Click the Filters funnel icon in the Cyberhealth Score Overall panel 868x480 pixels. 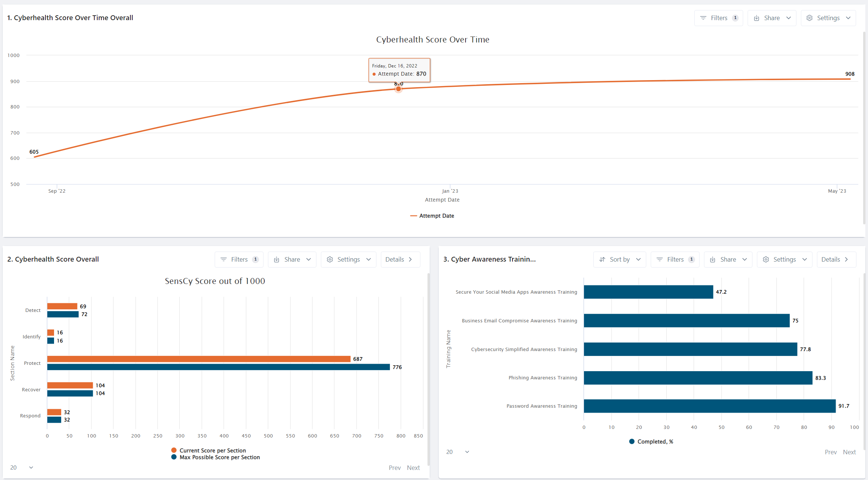224,259
